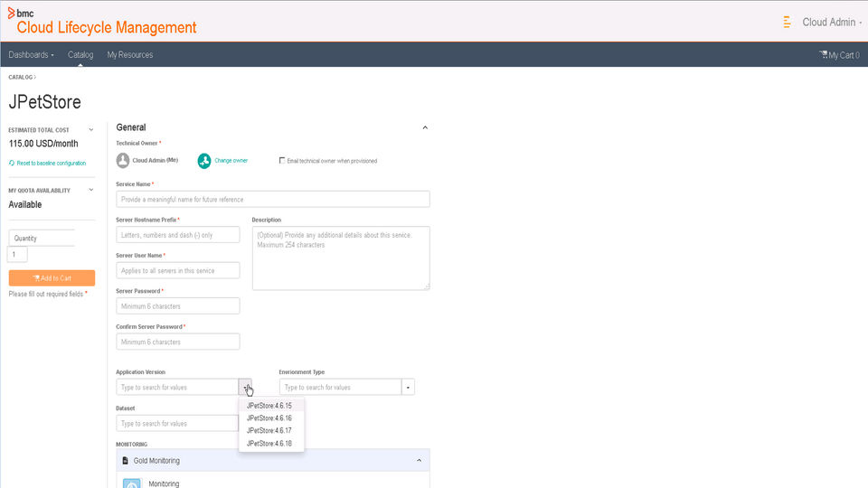868x488 pixels.
Task: Click the Add to Cart button
Action: click(x=52, y=277)
